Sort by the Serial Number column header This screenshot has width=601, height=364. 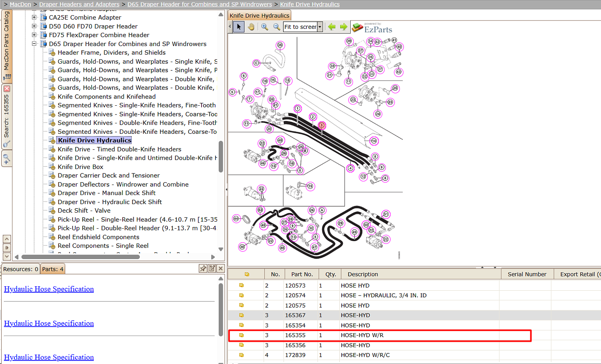(x=527, y=274)
